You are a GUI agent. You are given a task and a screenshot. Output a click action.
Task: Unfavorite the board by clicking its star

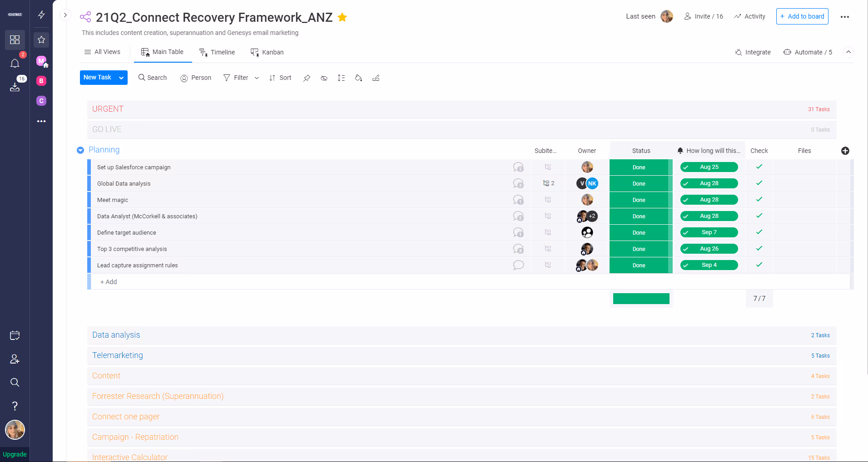(342, 17)
